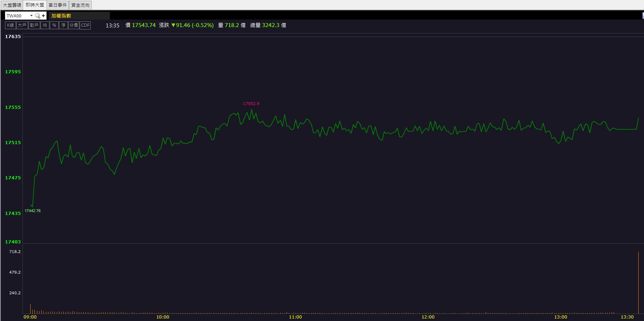Click the low point label 17442.76

click(32, 211)
